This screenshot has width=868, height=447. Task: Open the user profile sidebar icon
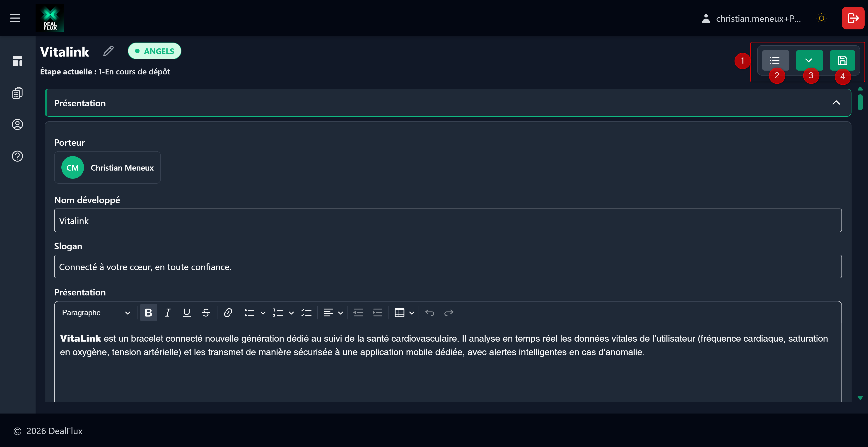pyautogui.click(x=17, y=125)
